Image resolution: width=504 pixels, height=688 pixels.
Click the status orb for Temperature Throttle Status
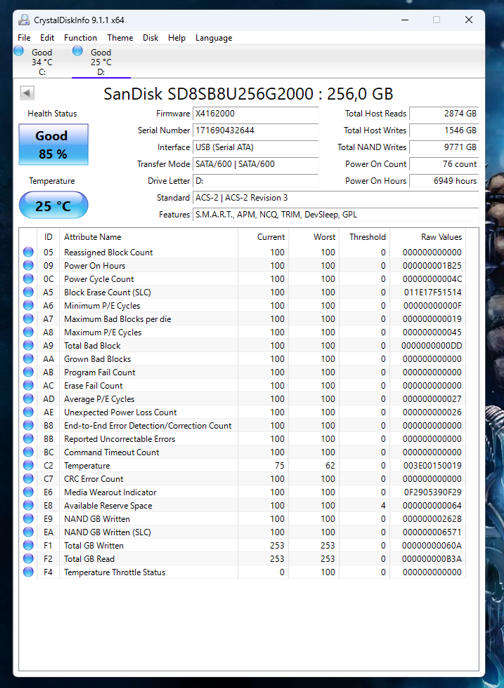coord(28,572)
